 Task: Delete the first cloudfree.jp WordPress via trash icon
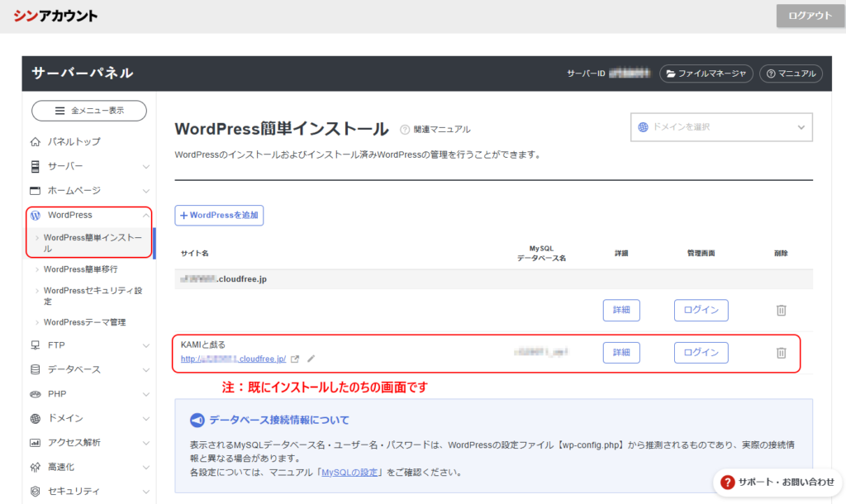781,311
